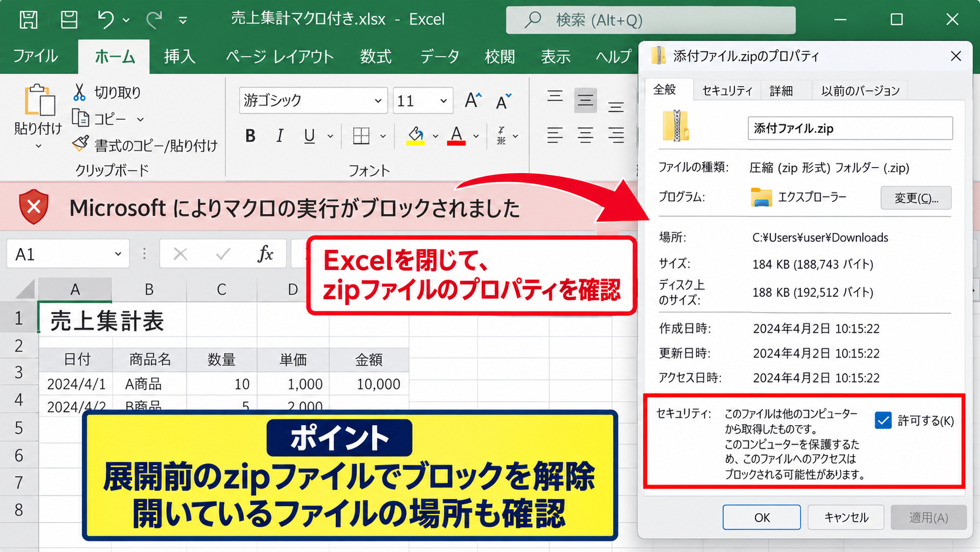Screen dimensions: 980x552
Task: Increase font size with larger A icon
Action: click(x=472, y=101)
